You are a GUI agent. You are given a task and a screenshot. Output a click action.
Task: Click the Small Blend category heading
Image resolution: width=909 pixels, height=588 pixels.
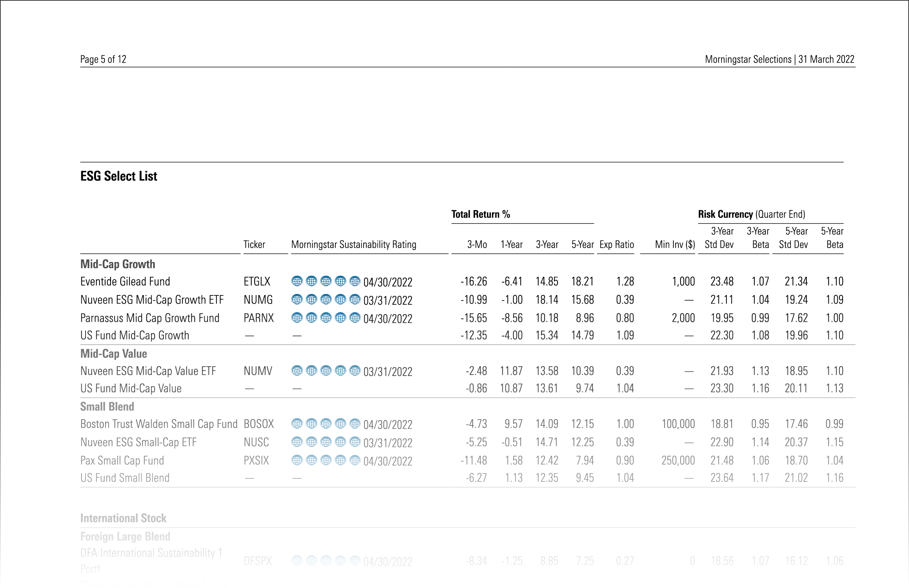point(107,407)
